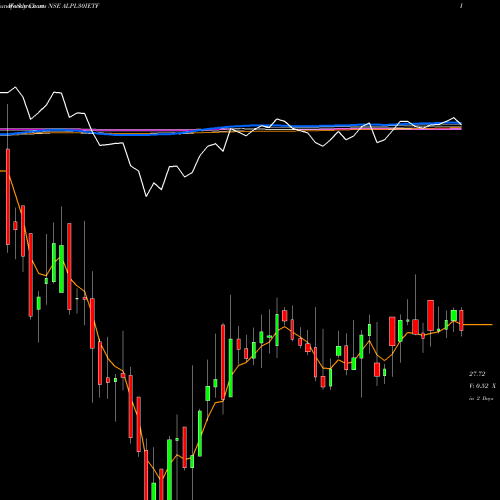
Task: Click the V: 0.32 X volume label
Action: [x=482, y=386]
